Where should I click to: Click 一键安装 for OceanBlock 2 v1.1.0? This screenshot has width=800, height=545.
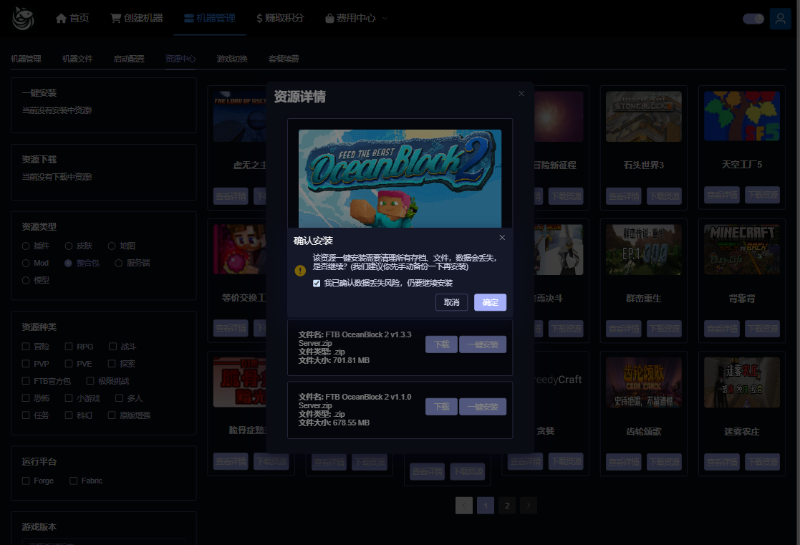[x=483, y=407]
